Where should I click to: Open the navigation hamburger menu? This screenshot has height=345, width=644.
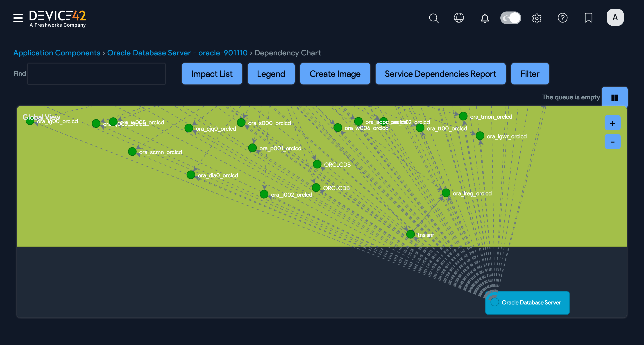pos(18,18)
